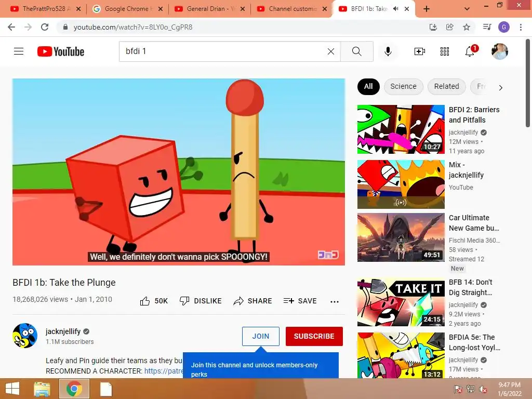Open the Windows Start button

tap(12, 389)
